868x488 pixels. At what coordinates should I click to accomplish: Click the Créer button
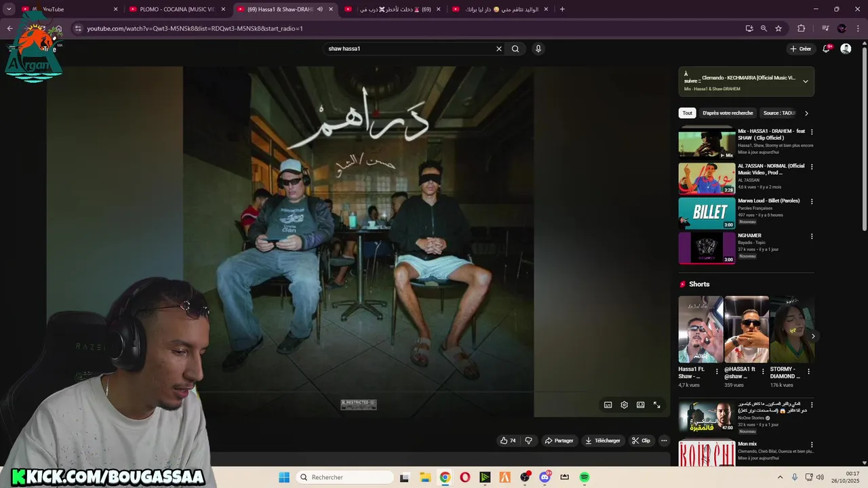click(800, 49)
